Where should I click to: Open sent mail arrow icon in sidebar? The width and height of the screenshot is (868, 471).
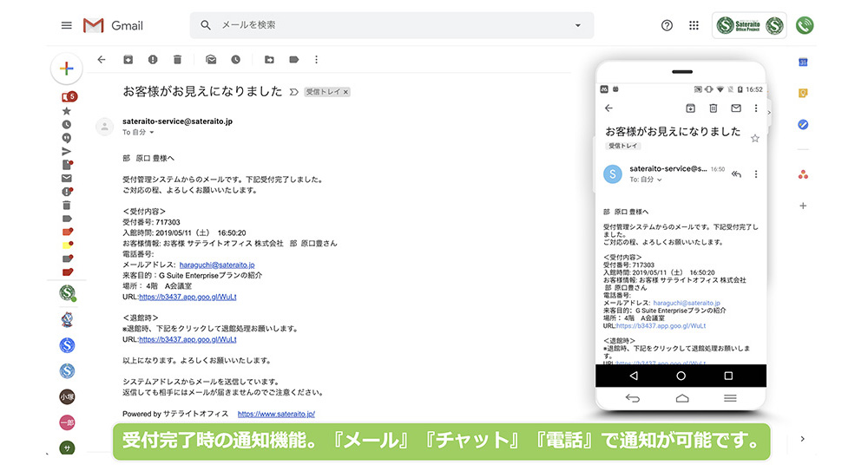67,151
